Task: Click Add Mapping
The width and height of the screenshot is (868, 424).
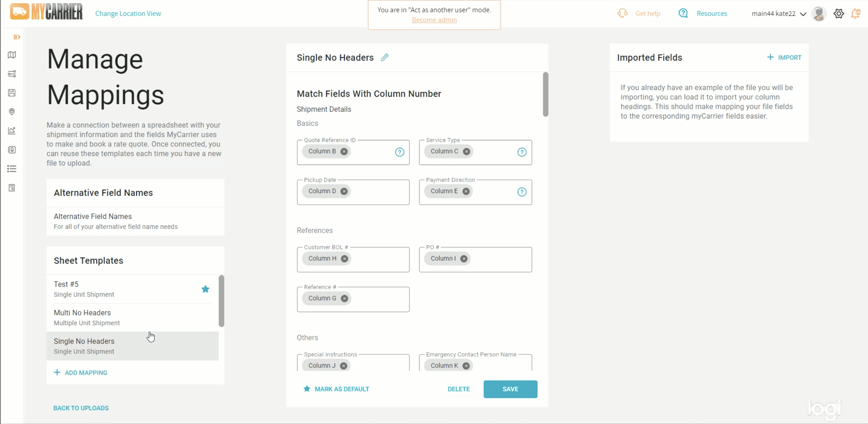Action: tap(81, 373)
